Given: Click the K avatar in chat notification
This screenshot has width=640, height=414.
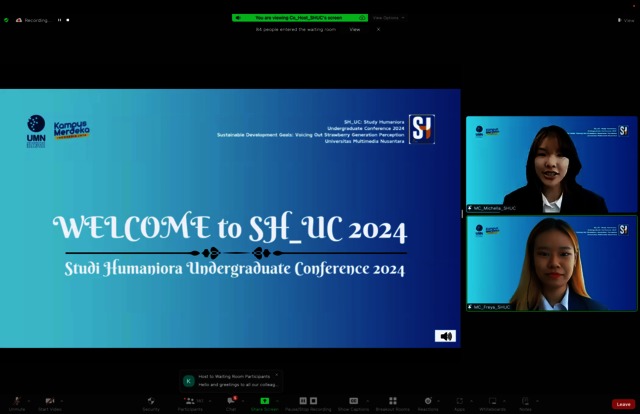Looking at the screenshot, I should tap(189, 381).
